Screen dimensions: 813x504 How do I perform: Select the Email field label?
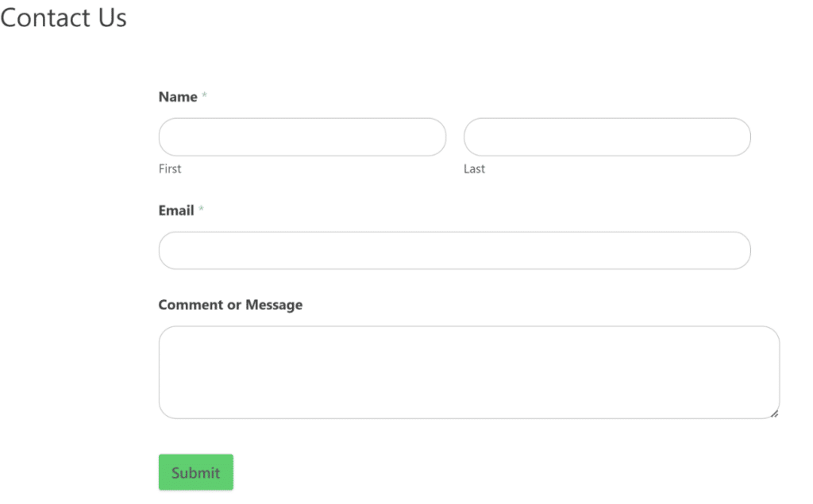pyautogui.click(x=175, y=210)
